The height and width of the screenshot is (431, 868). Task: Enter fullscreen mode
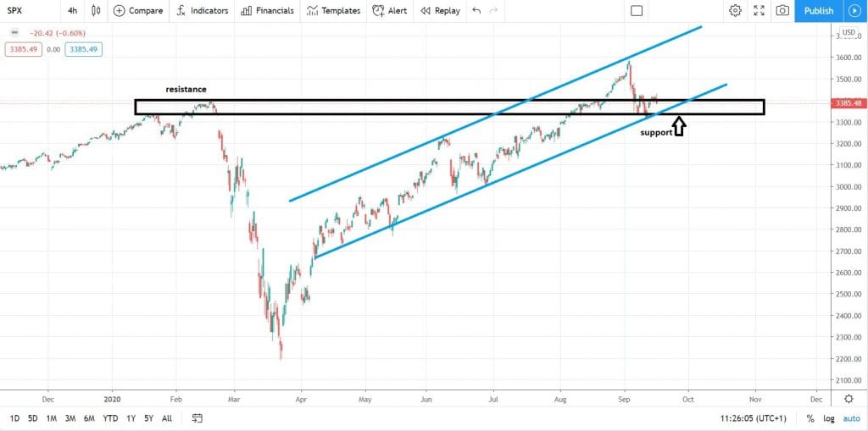coord(759,11)
